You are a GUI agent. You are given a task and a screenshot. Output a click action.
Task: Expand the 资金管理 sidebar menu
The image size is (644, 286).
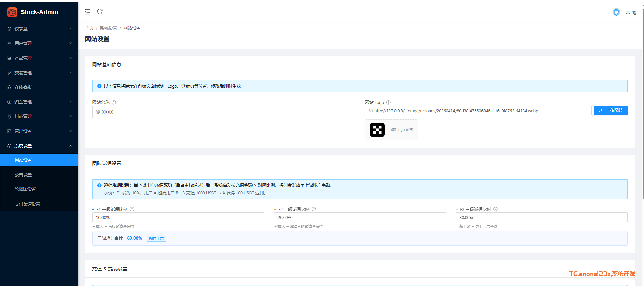pyautogui.click(x=39, y=102)
